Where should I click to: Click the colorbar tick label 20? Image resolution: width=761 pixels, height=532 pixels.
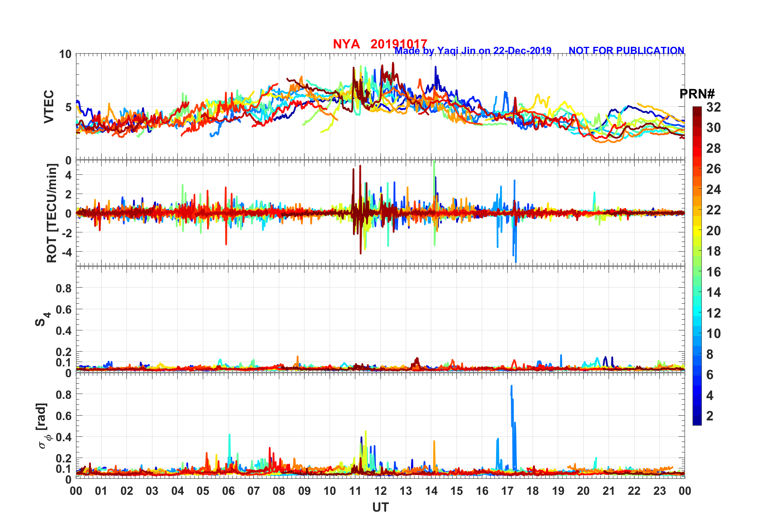tap(713, 231)
